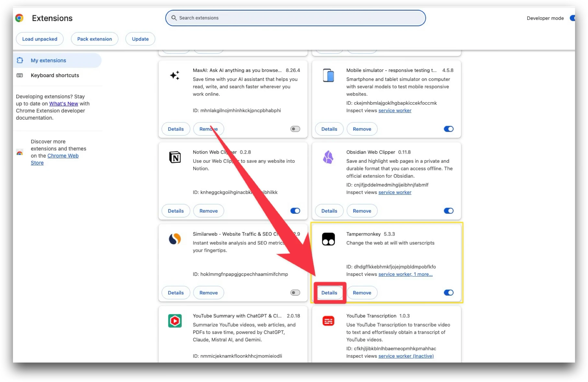Open Details for Obsidian Web Clipper
The image size is (588, 382).
point(329,211)
